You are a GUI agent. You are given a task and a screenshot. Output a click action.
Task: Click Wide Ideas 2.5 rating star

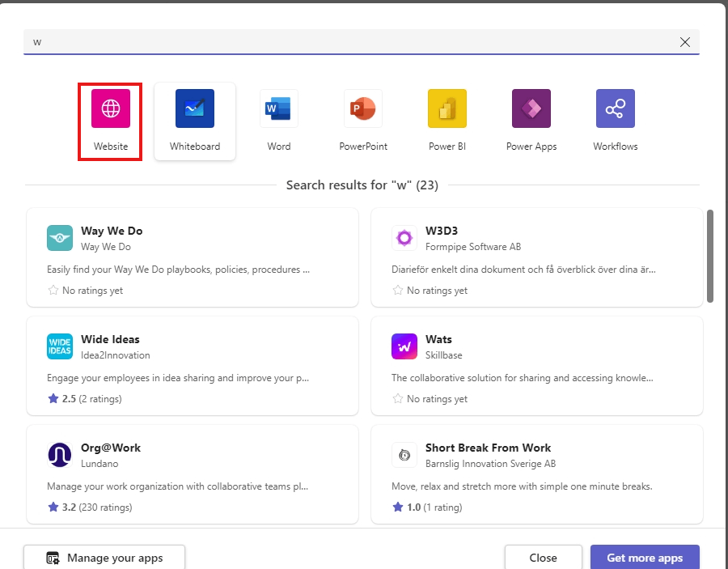coord(53,398)
